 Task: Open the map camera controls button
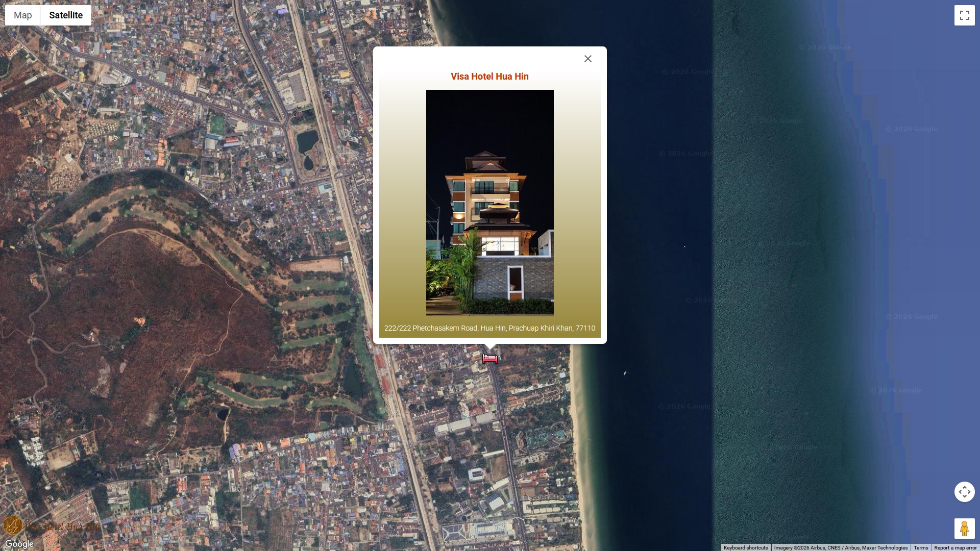click(x=964, y=492)
